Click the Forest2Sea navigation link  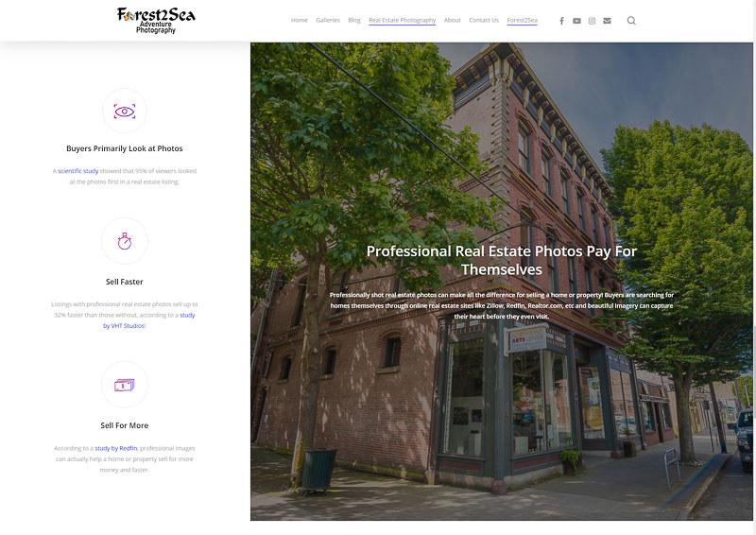(x=522, y=20)
